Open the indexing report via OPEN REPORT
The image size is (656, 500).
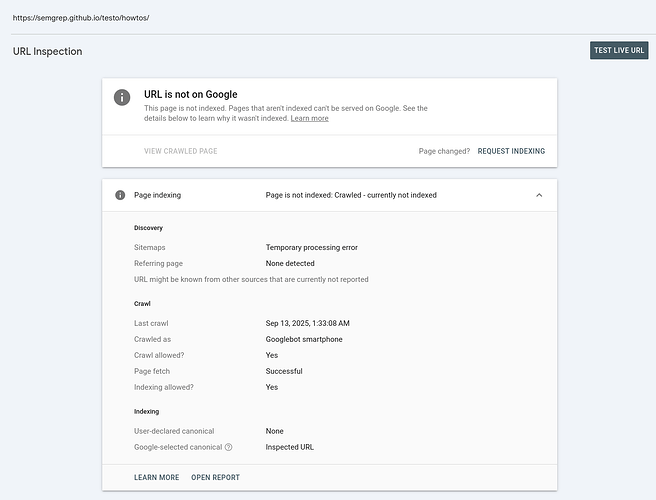click(215, 477)
